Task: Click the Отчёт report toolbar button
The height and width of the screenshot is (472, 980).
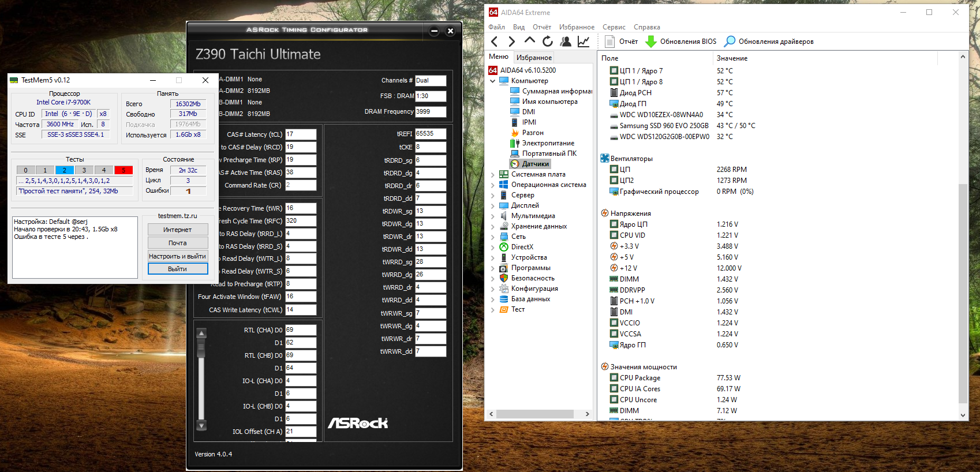Action: click(x=621, y=42)
